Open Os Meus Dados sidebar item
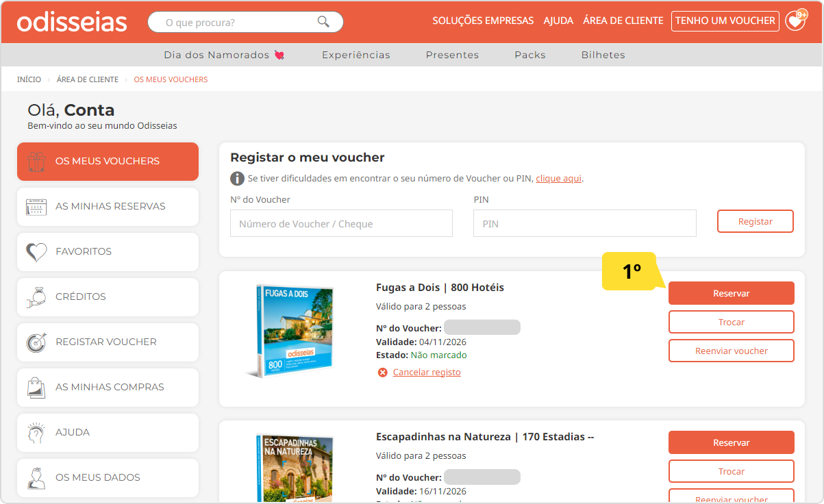This screenshot has height=504, width=824. 108,478
